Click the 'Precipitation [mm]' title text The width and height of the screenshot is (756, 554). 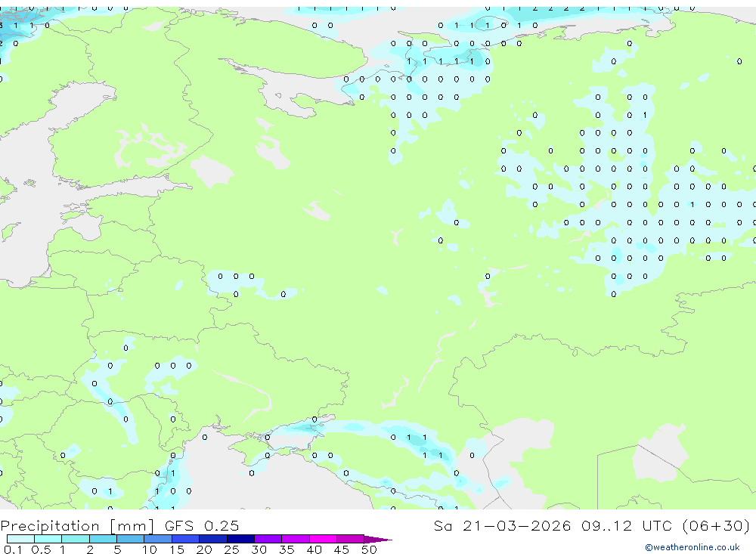pyautogui.click(x=77, y=525)
